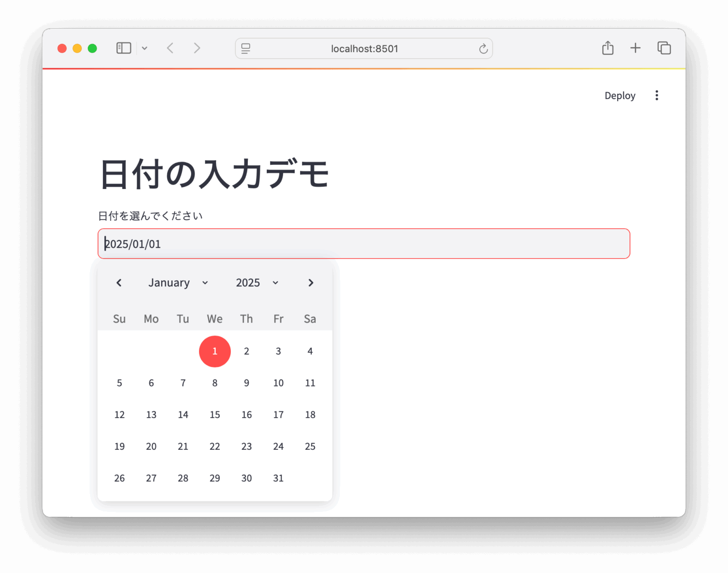
Task: Pick day 24 in the Friday column
Action: (278, 446)
